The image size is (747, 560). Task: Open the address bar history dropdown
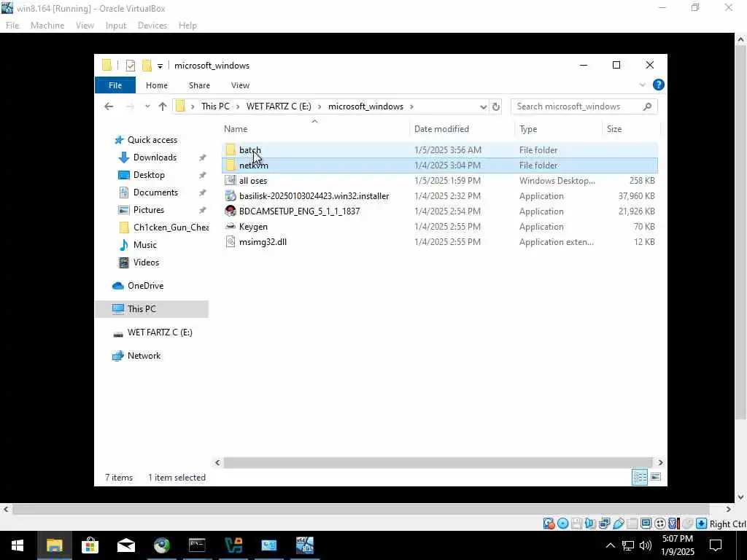[x=483, y=106]
